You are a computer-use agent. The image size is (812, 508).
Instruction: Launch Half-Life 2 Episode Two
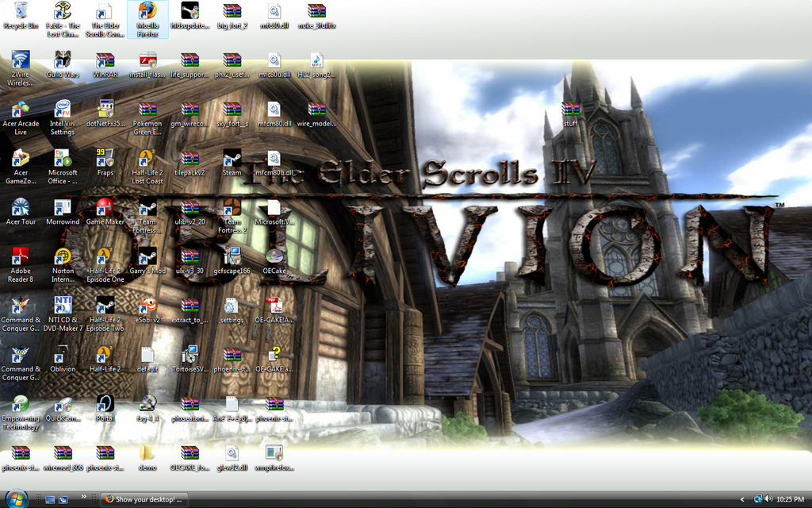click(x=105, y=314)
